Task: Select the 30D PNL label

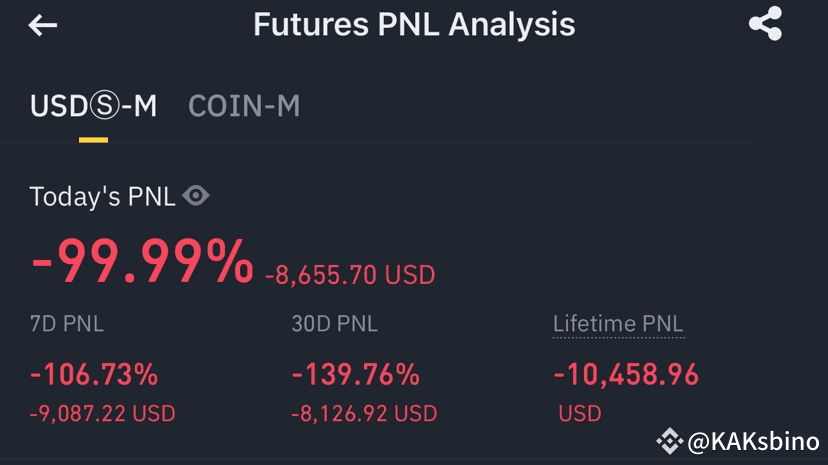Action: [x=335, y=324]
